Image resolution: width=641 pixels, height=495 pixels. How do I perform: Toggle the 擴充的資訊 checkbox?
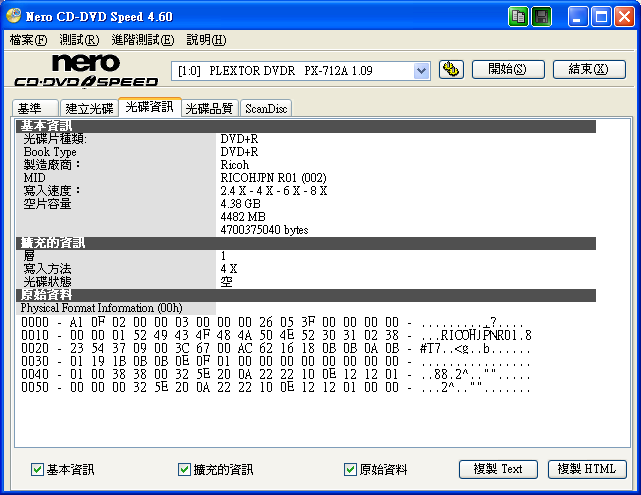184,469
